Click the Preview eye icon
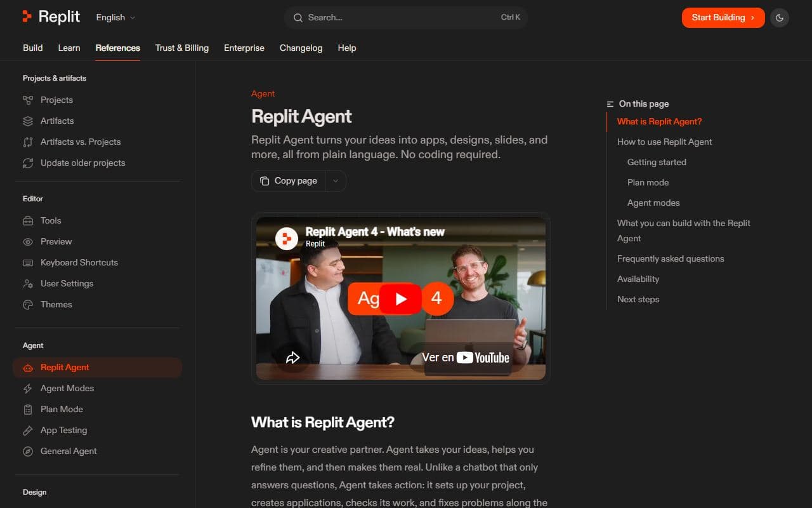Screen dimensions: 812x508 click(x=28, y=241)
